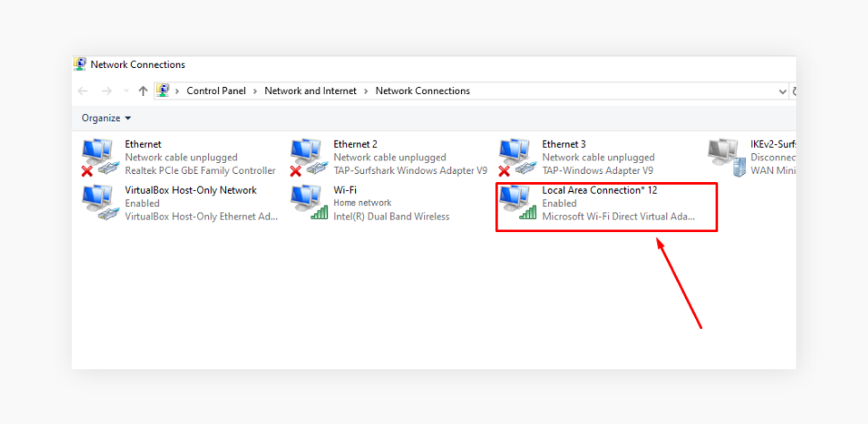This screenshot has width=868, height=424.
Task: Click the Home network status text
Action: [x=362, y=203]
